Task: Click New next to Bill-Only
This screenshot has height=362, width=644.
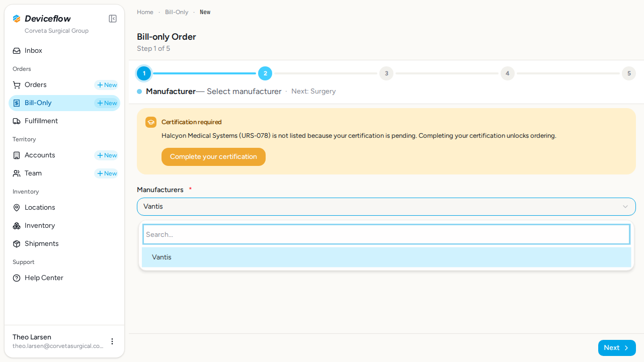Action: tap(106, 103)
